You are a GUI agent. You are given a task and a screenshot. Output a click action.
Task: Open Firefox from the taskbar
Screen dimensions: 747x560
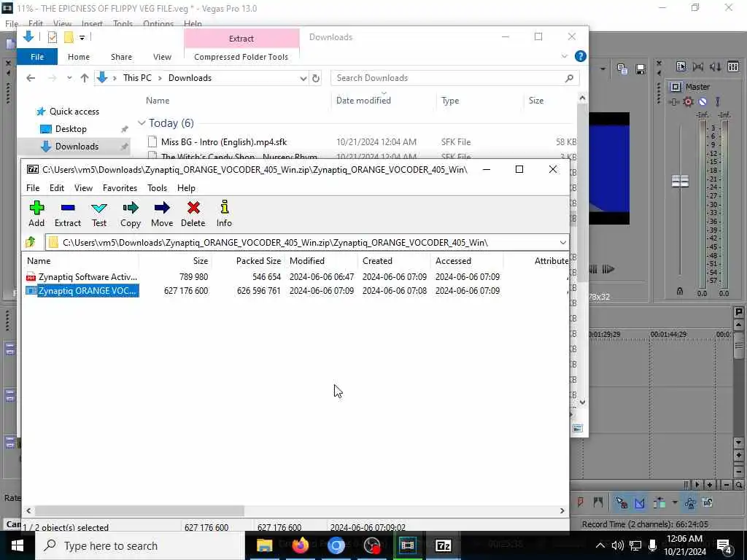coord(300,545)
